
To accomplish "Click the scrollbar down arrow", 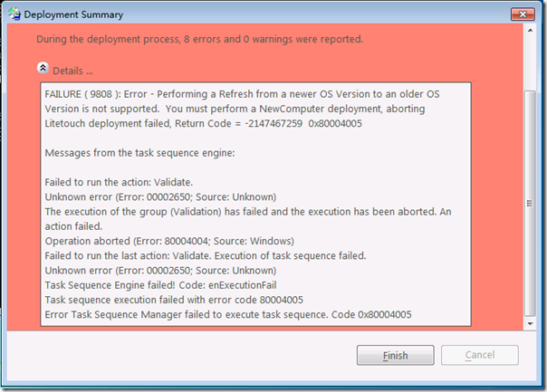I will tap(530, 324).
